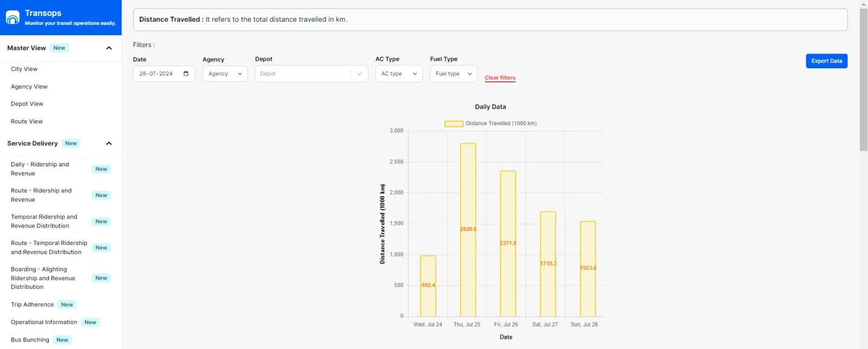Viewport: 868px width, 349px height.
Task: Open the Fuel type dropdown
Action: (x=454, y=74)
